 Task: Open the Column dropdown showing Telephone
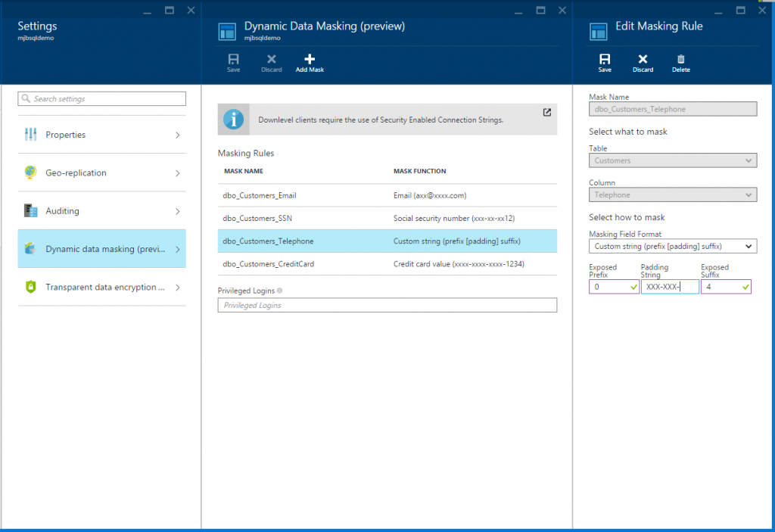(672, 194)
